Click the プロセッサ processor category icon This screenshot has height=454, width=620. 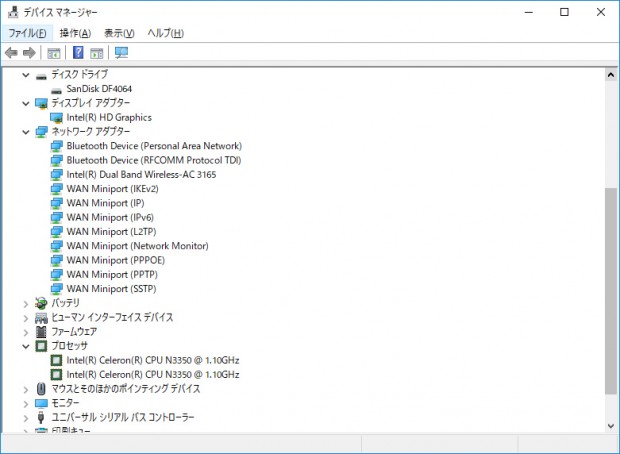[41, 346]
